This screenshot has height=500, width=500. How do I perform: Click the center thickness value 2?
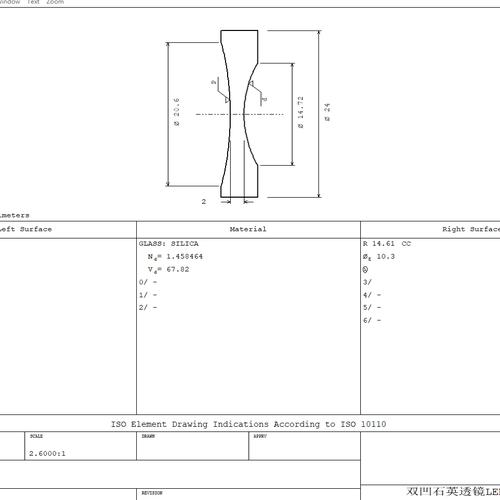(204, 201)
